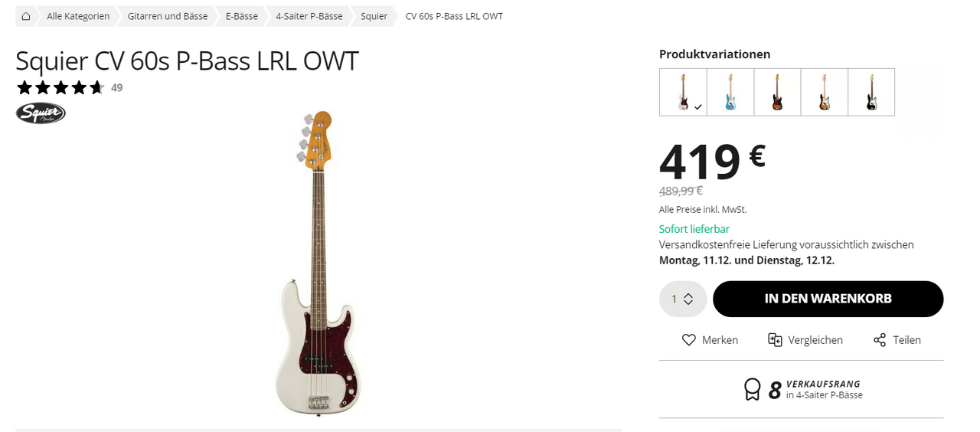Screen dimensions: 980x432
Task: Click the Squier breadcrumb link
Action: pos(374,16)
